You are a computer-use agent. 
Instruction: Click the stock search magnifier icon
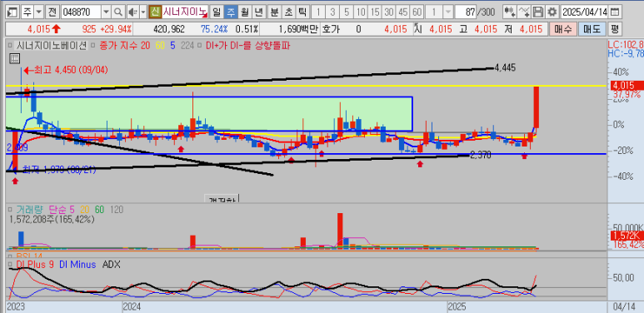click(x=117, y=12)
